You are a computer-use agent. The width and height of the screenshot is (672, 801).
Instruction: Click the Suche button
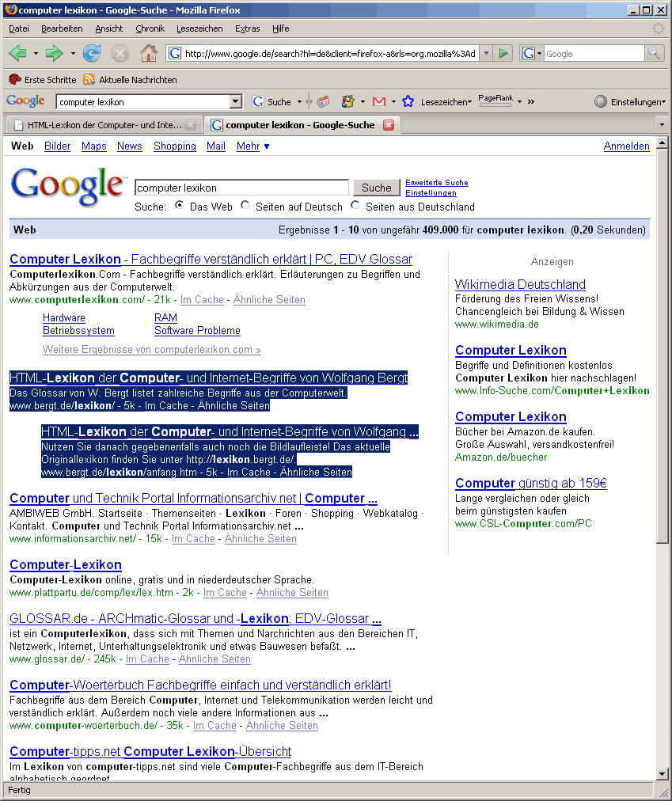[376, 188]
